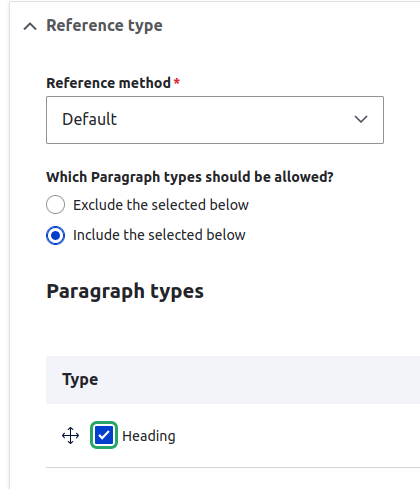Screen dimensions: 420x489
Task: Click the red required asterisk marker
Action: click(x=177, y=81)
